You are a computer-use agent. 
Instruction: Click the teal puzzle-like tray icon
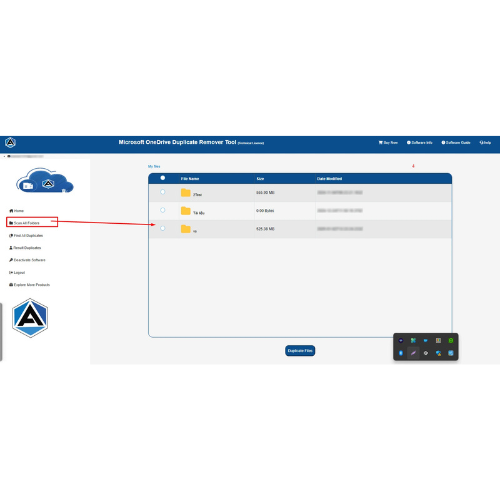point(413,341)
